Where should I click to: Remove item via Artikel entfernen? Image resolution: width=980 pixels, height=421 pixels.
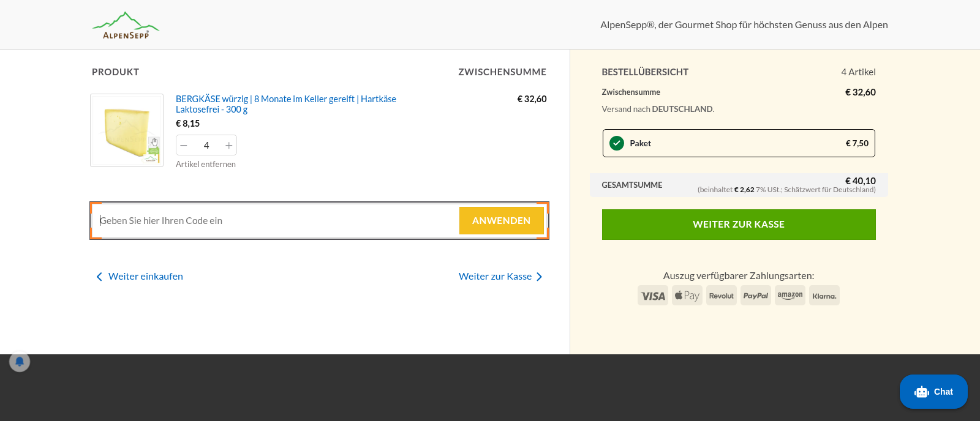206,164
